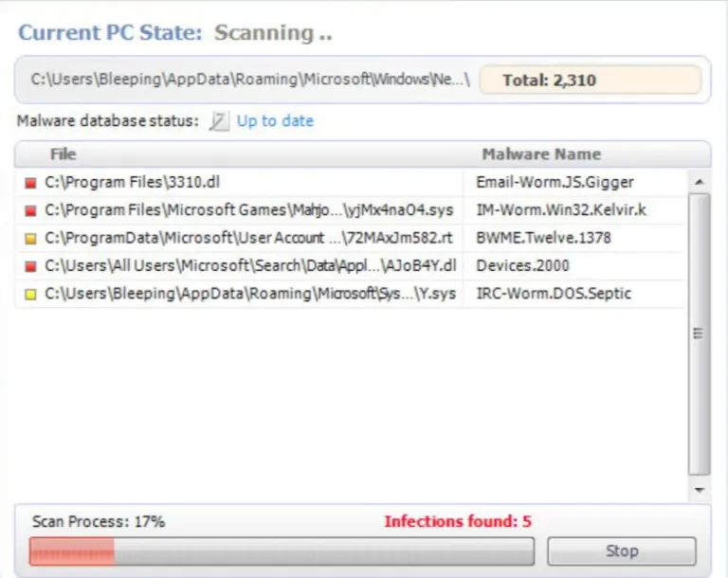
Task: Click the malware database status icon
Action: 219,121
